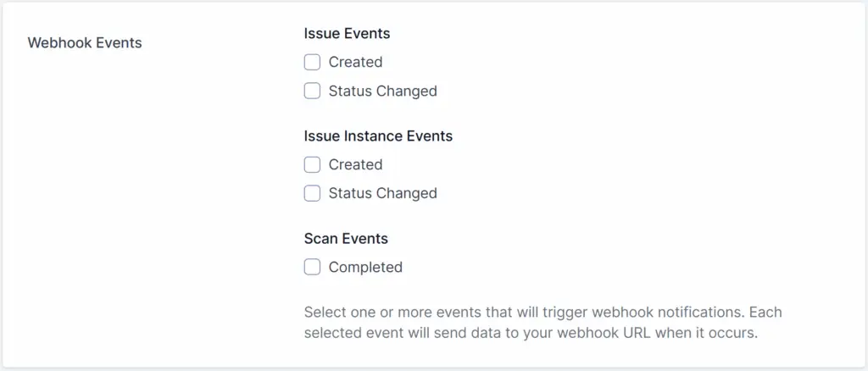This screenshot has height=371, width=868.
Task: Select the Issue Instance Events group heading
Action: pos(378,136)
